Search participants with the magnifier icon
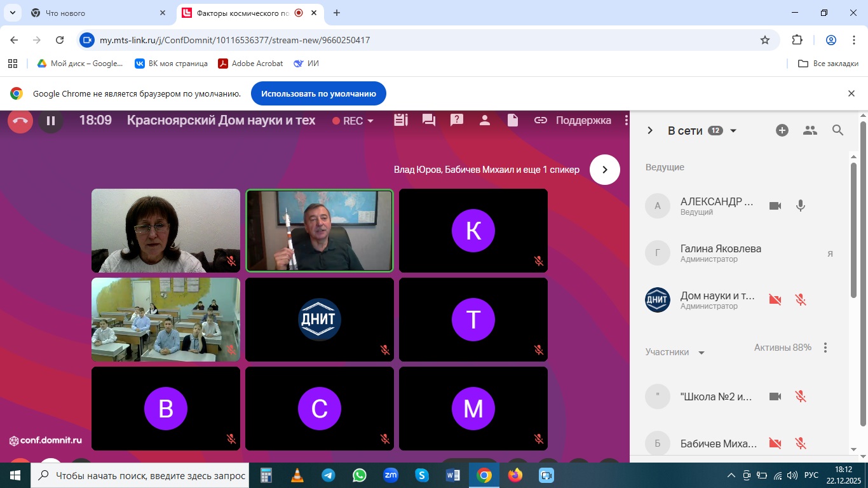Screen dimensions: 868x488 (837, 130)
